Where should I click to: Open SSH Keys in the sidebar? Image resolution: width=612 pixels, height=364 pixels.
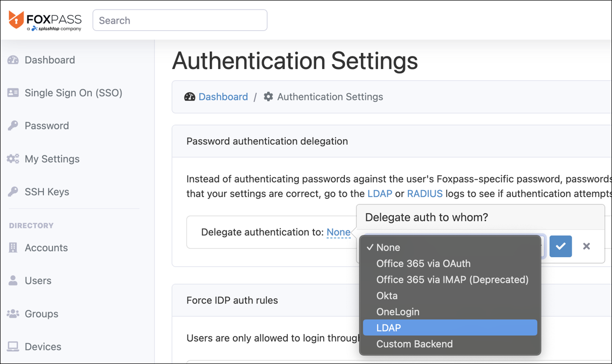coord(47,192)
